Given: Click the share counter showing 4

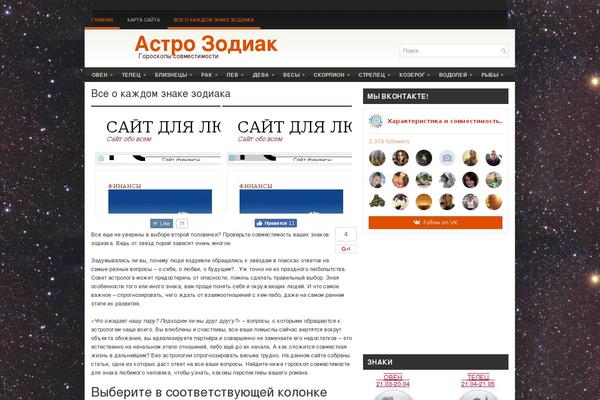Looking at the screenshot, I should pos(346,234).
